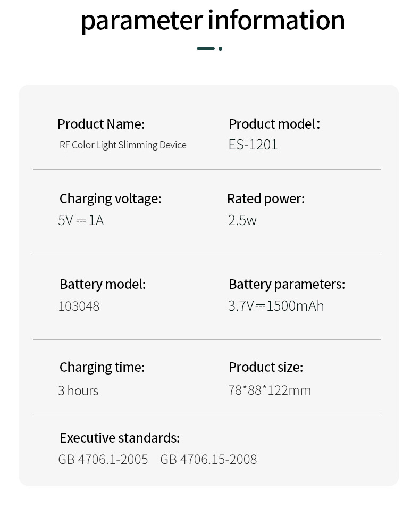Click 'RF Color Light Slimming Device' text

coord(123,145)
